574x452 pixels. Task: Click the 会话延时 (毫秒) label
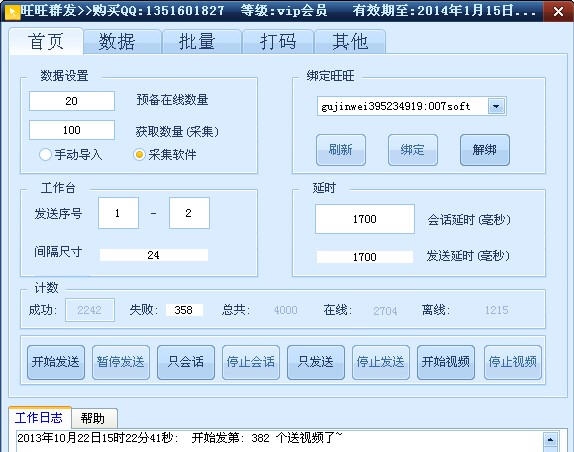pos(469,220)
